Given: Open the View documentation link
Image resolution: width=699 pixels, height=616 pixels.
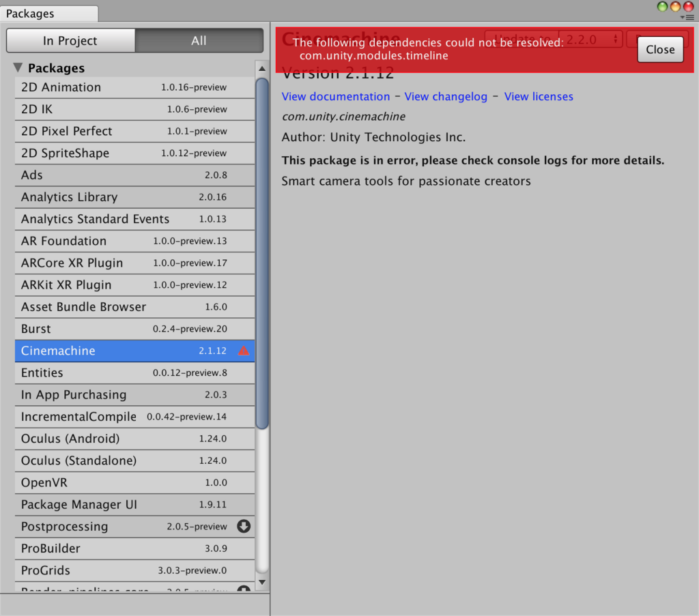Looking at the screenshot, I should [x=336, y=97].
